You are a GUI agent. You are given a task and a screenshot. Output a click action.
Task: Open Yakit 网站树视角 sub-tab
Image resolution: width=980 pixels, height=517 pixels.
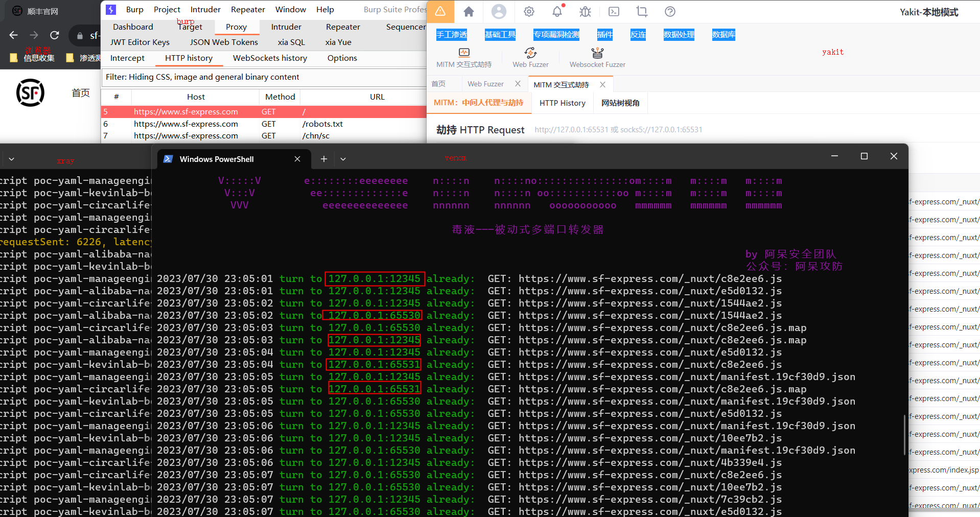[x=620, y=103]
